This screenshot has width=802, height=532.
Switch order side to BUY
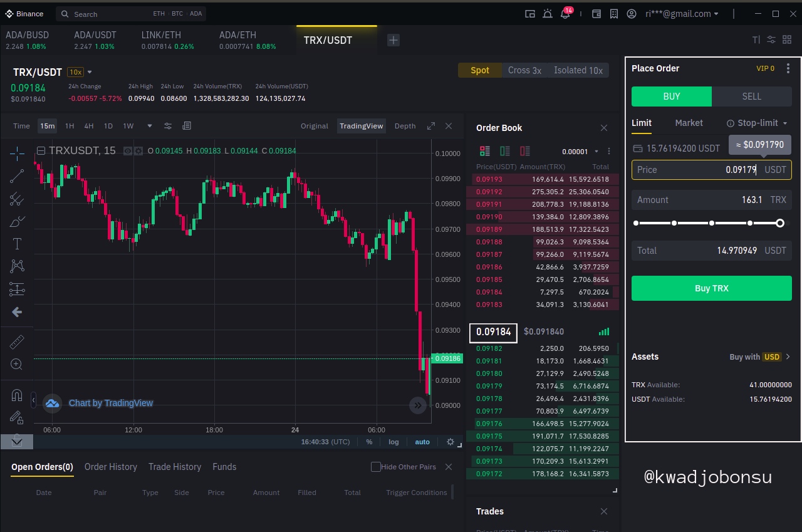pos(672,96)
